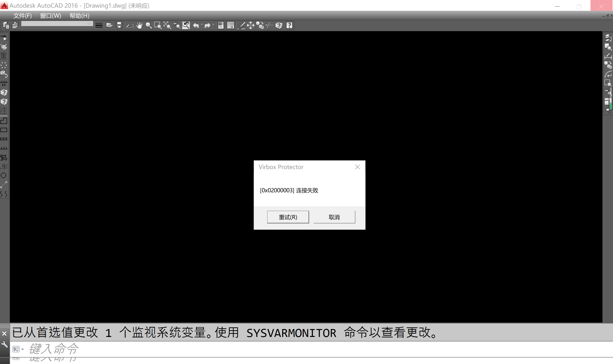Click the upper cloud question-mark icon in left toolbar
The height and width of the screenshot is (364, 613).
(x=4, y=92)
